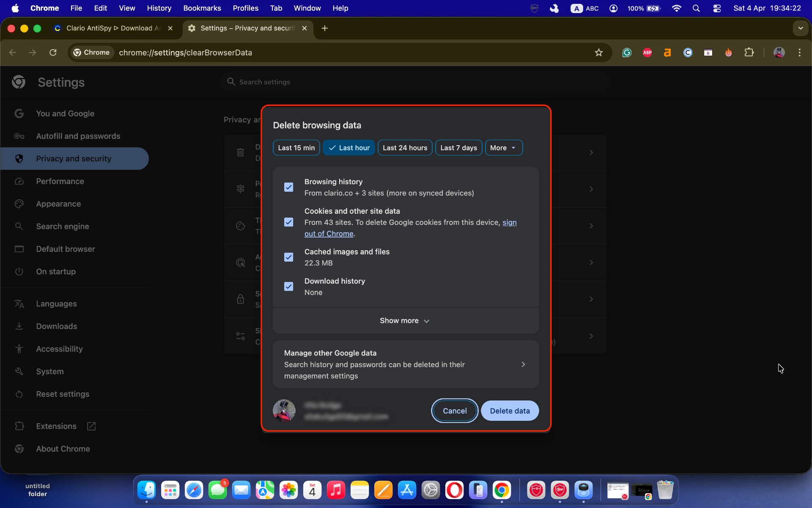This screenshot has height=508, width=812.
Task: Expand the Show more section
Action: pos(405,320)
